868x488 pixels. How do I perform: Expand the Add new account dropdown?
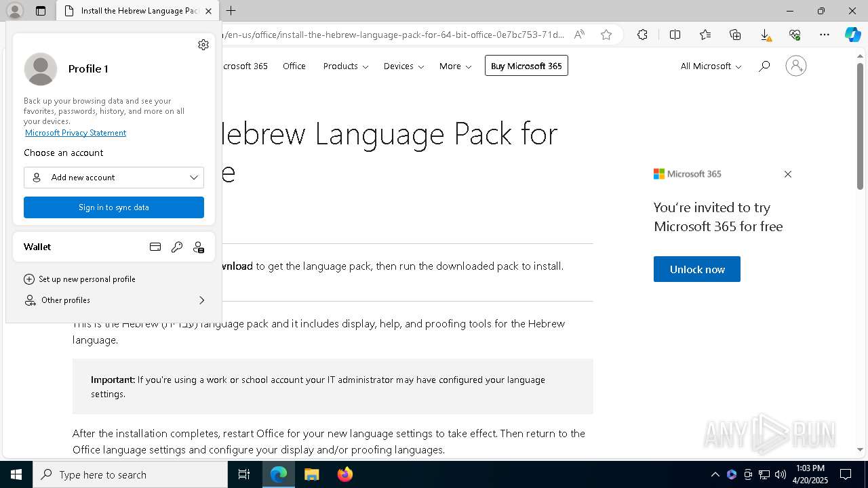[114, 178]
